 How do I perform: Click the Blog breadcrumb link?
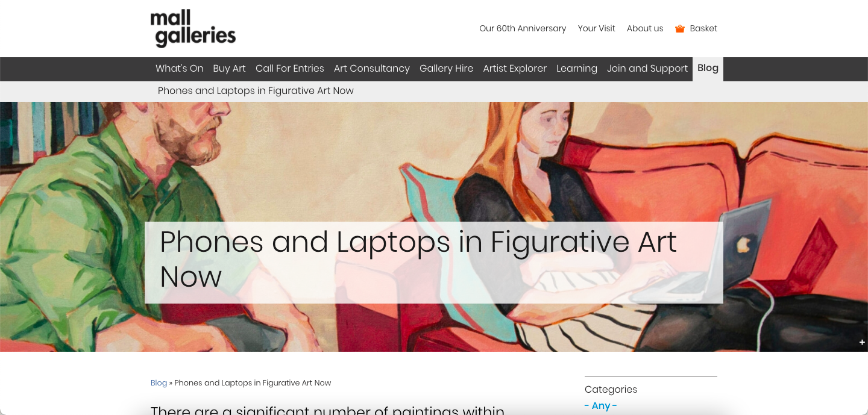pos(159,383)
